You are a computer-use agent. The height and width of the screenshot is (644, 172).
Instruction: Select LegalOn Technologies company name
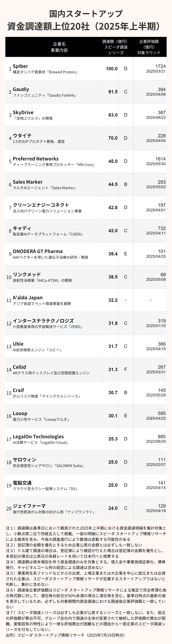tap(38, 436)
